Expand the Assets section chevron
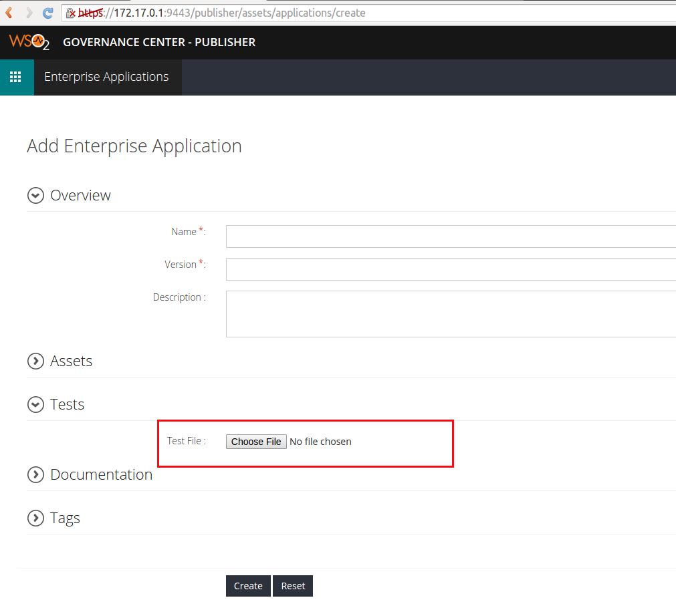The image size is (676, 616). coord(36,361)
